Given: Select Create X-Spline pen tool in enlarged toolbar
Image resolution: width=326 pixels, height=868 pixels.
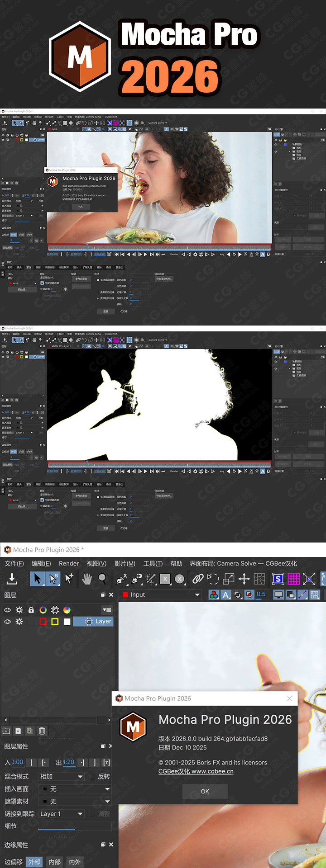Looking at the screenshot, I should point(121,579).
